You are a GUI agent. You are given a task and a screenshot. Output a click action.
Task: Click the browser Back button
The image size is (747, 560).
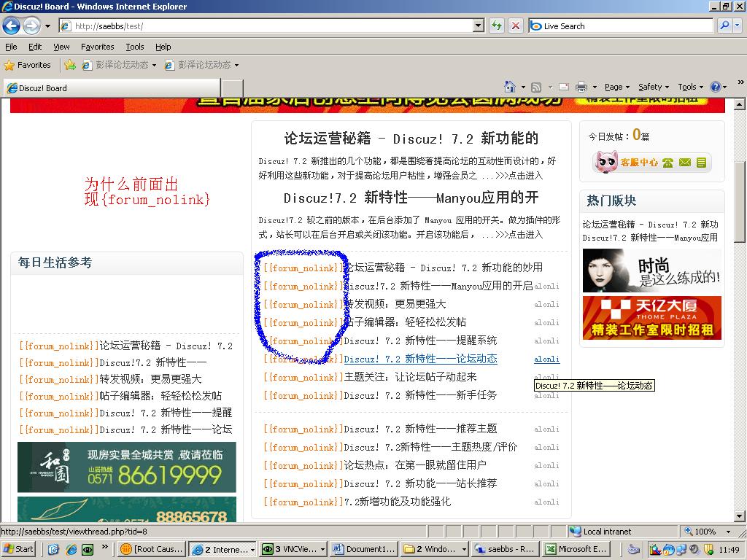coord(12,26)
